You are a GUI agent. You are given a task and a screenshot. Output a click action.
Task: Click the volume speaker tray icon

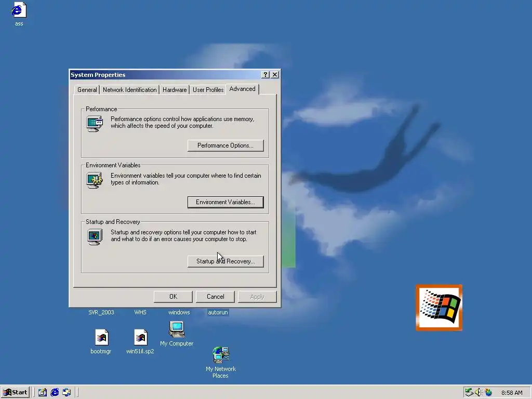pos(478,392)
